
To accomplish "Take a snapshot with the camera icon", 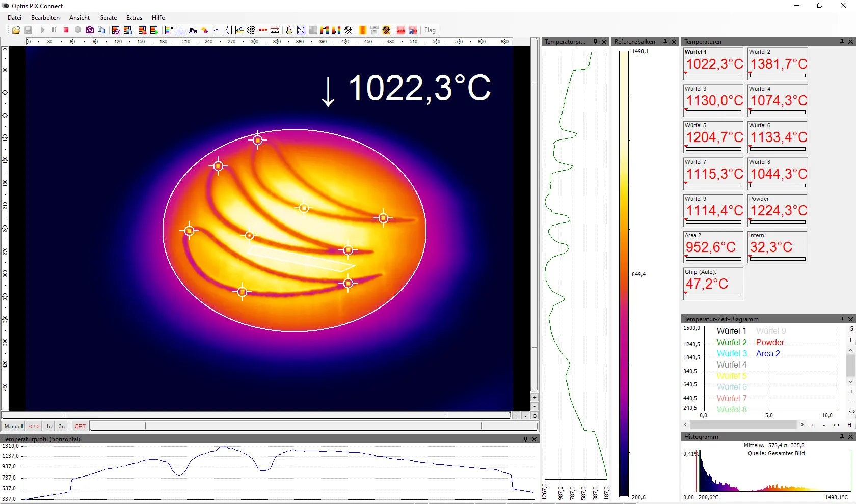I will click(x=90, y=30).
